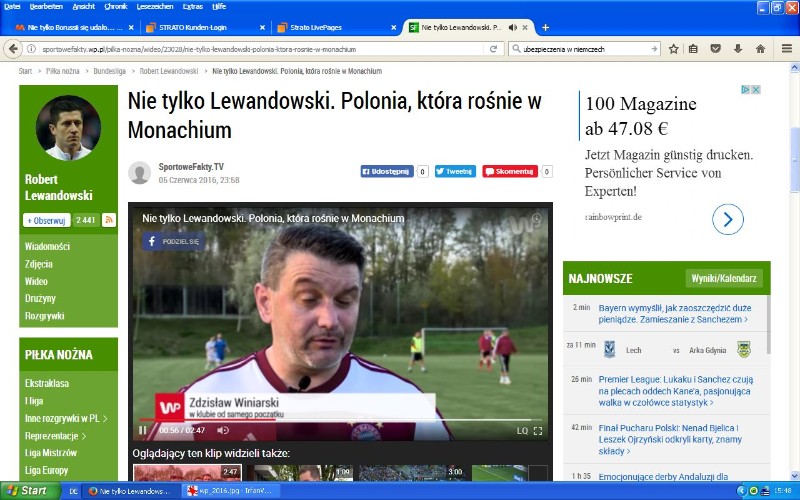
Task: Pause the video playback
Action: pyautogui.click(x=142, y=430)
